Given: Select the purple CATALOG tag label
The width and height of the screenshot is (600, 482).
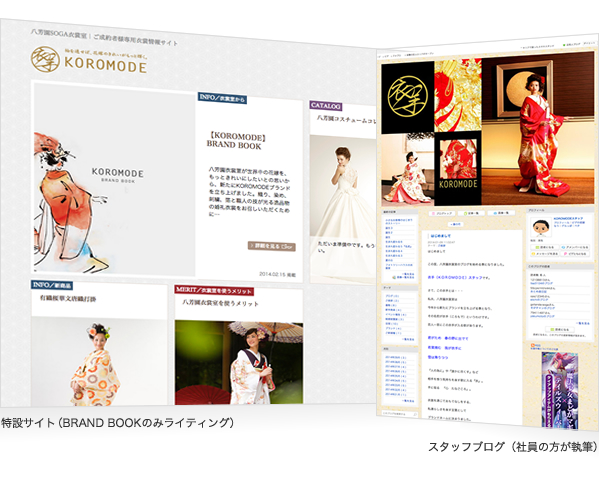Looking at the screenshot, I should pyautogui.click(x=326, y=106).
